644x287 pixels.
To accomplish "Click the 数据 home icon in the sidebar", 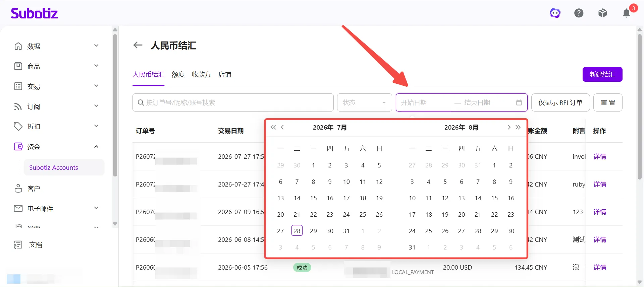I will (18, 46).
